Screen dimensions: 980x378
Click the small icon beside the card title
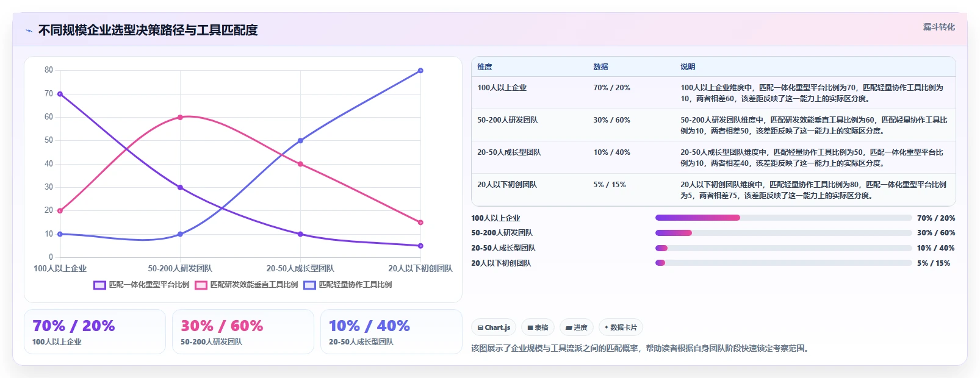pyautogui.click(x=29, y=30)
